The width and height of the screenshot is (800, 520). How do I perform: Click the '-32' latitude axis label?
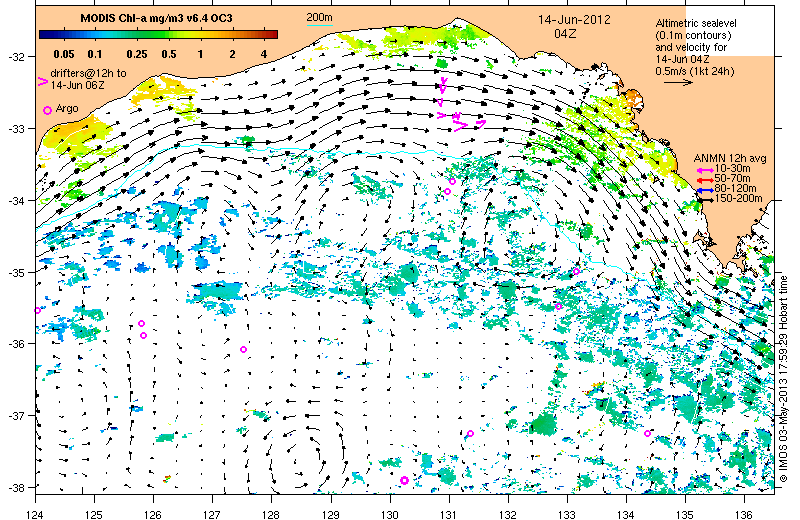(15, 57)
